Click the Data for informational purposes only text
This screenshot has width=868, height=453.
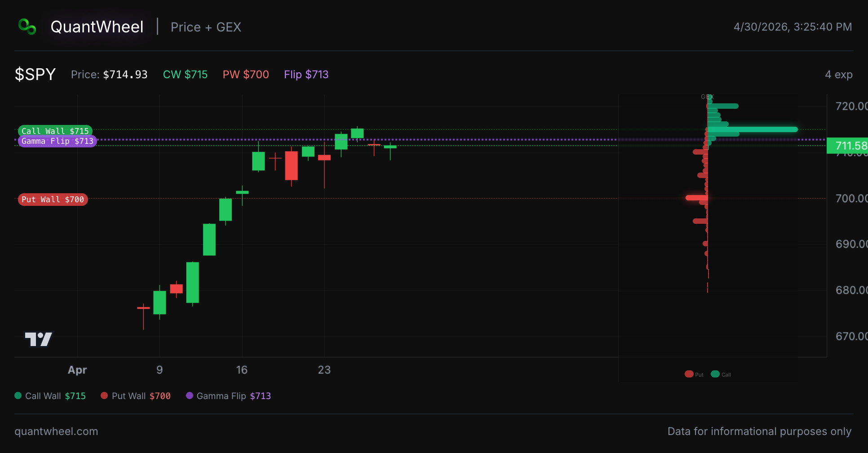coord(759,431)
